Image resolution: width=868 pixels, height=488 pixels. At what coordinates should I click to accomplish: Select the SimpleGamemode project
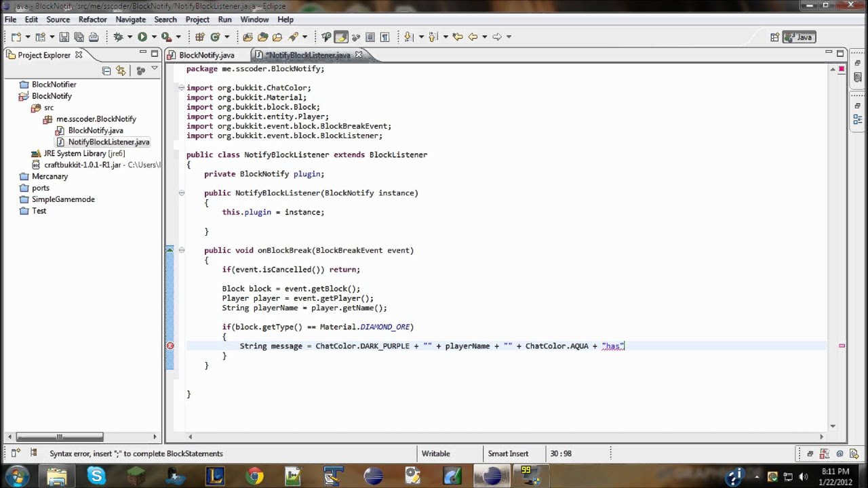[x=63, y=199]
